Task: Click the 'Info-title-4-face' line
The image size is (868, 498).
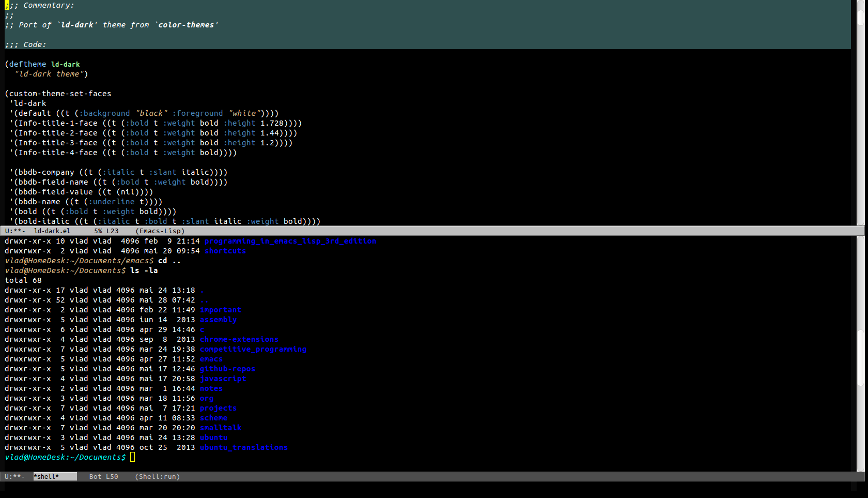Action: pos(123,153)
